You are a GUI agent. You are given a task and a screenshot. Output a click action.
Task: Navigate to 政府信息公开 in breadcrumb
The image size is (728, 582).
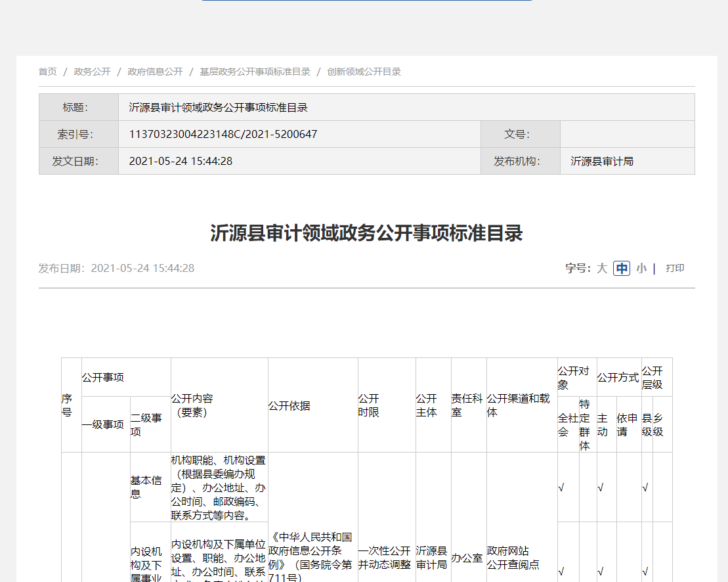pos(155,72)
